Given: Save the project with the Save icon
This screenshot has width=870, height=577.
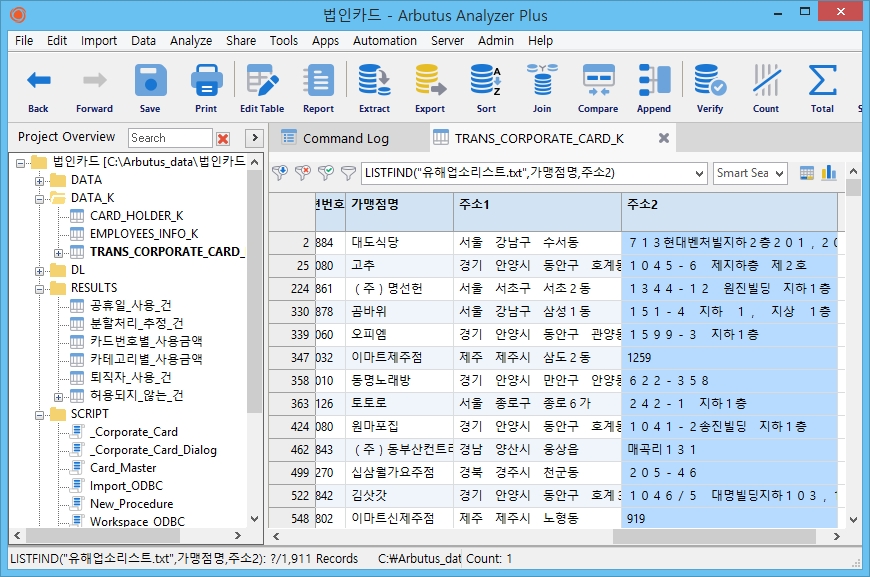Looking at the screenshot, I should 150,88.
